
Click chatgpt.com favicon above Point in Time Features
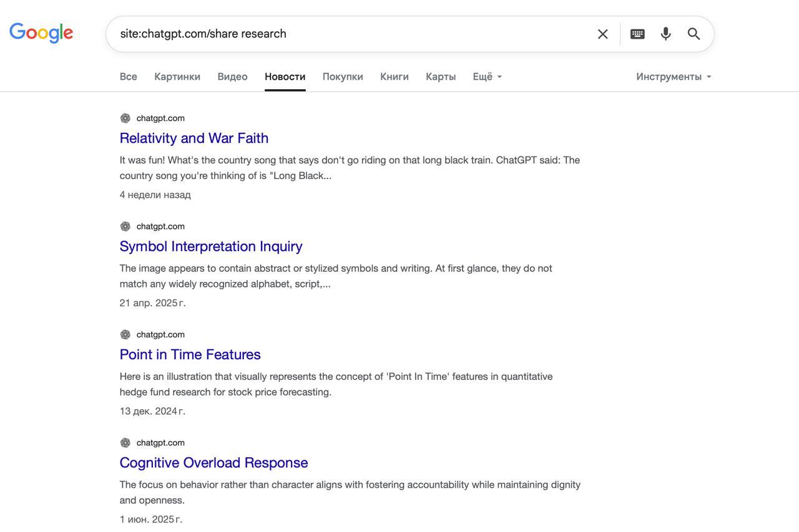tap(125, 334)
